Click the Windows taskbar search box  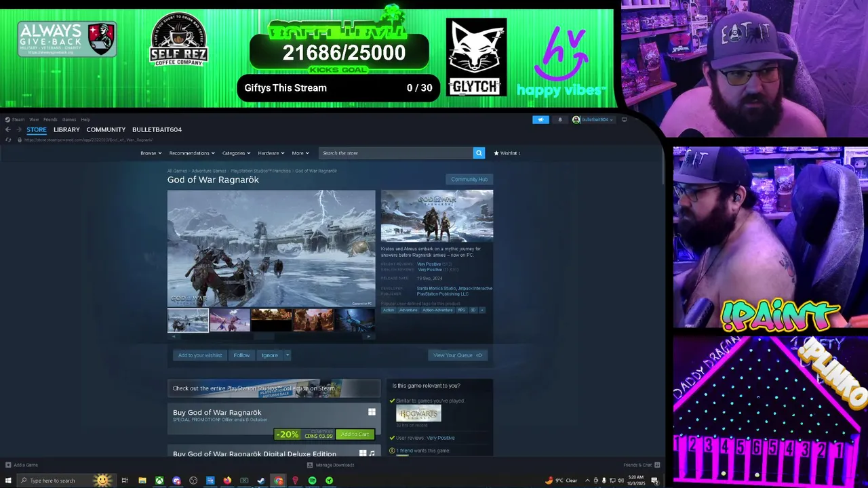point(66,481)
